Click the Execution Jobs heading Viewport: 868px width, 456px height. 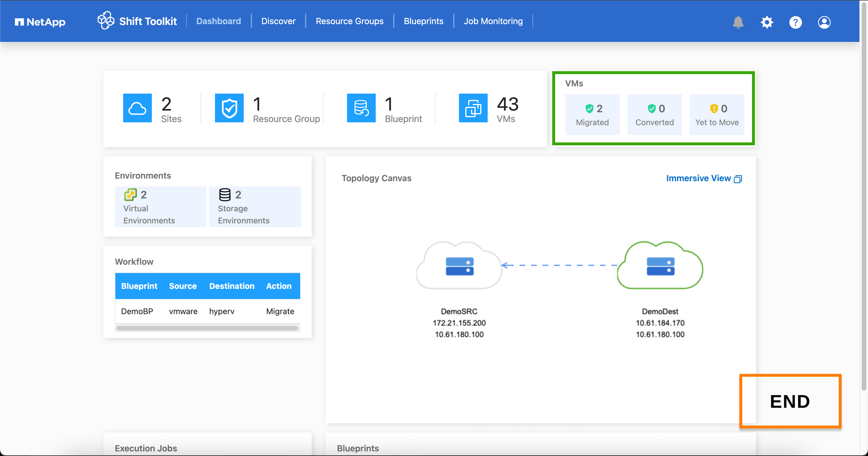coord(146,448)
